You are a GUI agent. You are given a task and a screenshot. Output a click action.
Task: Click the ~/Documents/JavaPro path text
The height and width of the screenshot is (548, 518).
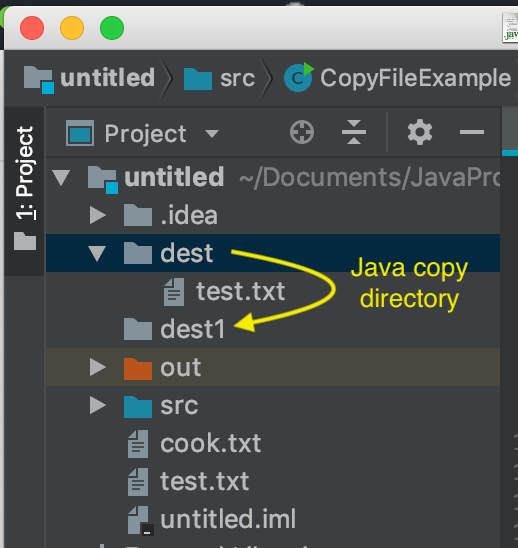coord(369,178)
